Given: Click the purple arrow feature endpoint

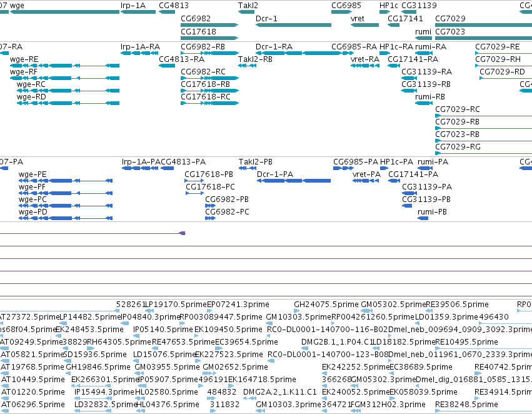Looking at the screenshot, I should coord(183,233).
